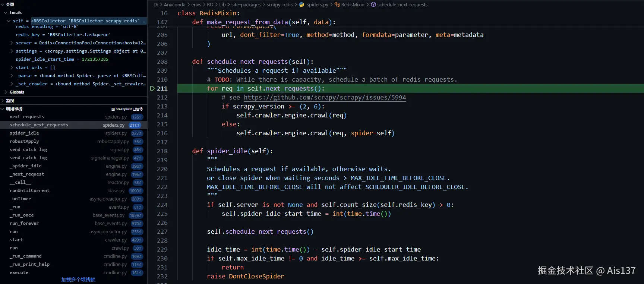Click schedule_next_requests method symbol icon

click(x=373, y=4)
